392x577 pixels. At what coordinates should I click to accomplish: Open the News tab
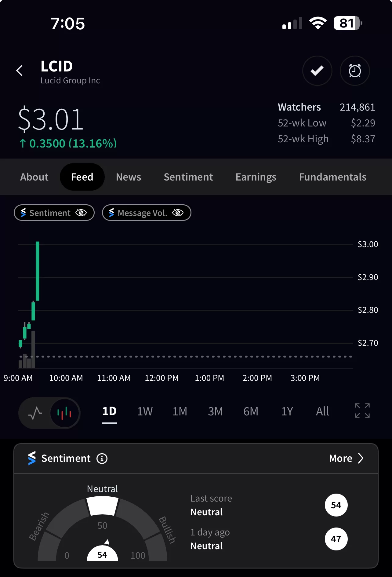(129, 177)
